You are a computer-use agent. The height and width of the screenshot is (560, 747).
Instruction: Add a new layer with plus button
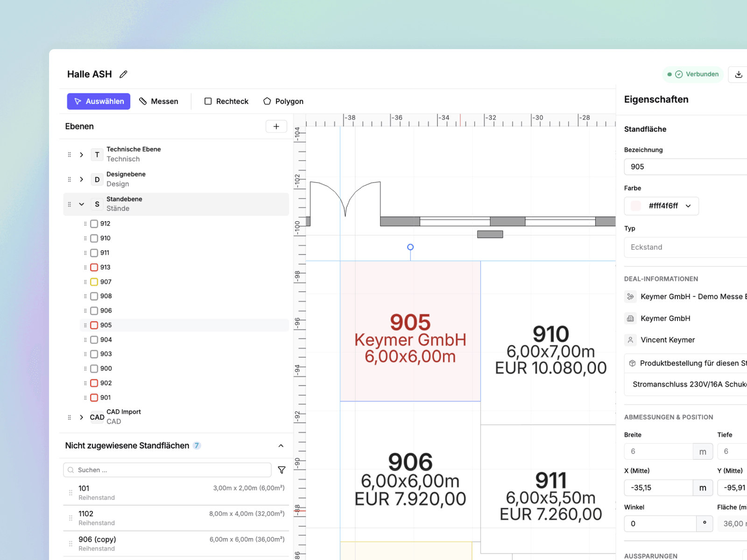[x=276, y=126]
